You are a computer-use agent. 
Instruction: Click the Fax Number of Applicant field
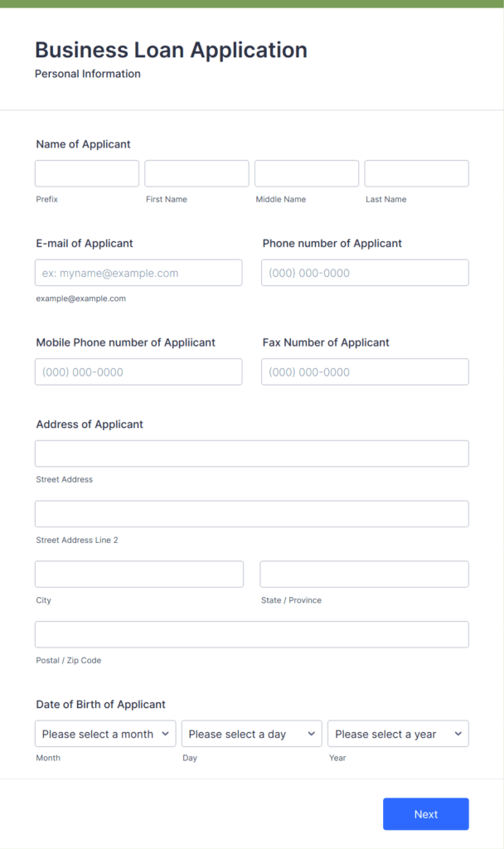365,371
